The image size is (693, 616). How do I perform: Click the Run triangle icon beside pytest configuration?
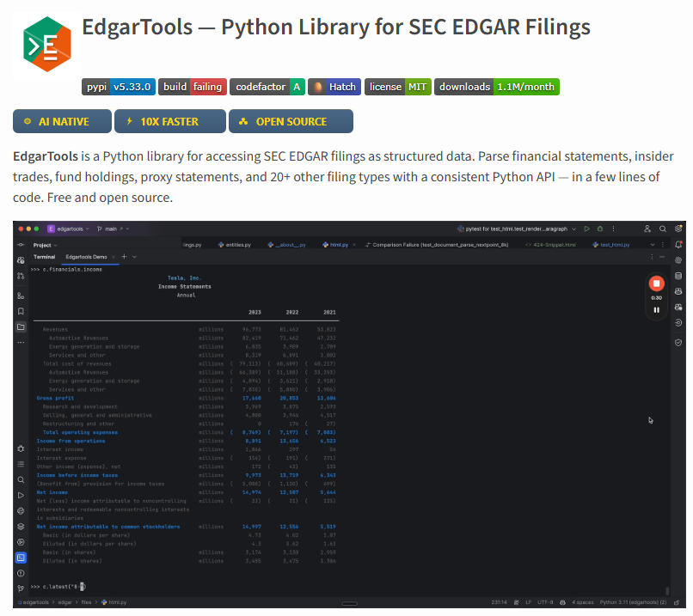[587, 229]
